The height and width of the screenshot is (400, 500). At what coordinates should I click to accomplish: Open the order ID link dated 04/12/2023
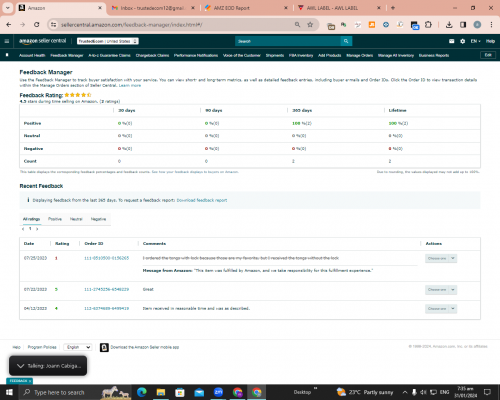click(106, 308)
